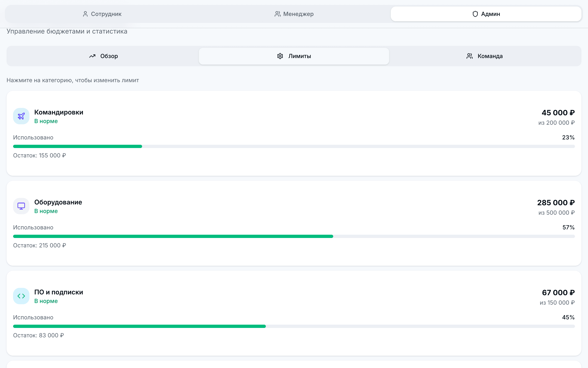The height and width of the screenshot is (368, 588).
Task: Click the Использовано label in ПО и подписки card
Action: tap(33, 317)
